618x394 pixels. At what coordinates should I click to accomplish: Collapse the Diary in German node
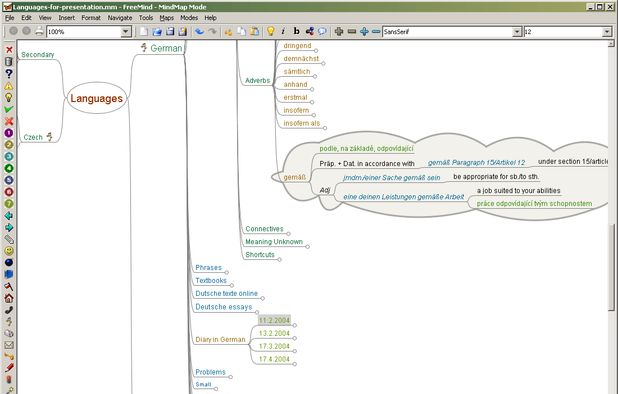pos(220,339)
